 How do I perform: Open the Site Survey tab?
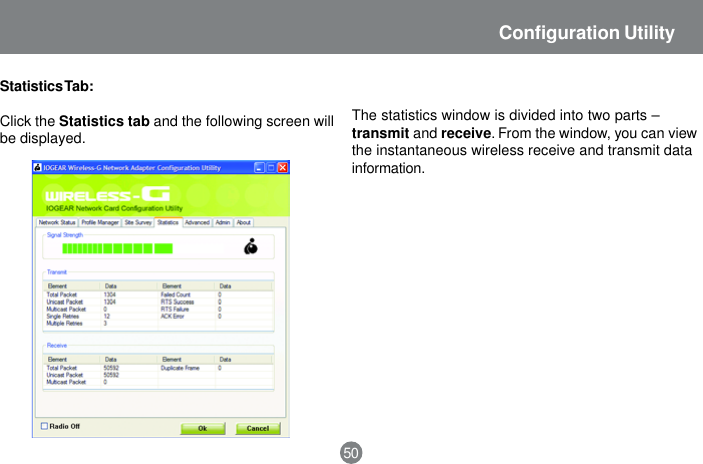[x=138, y=222]
